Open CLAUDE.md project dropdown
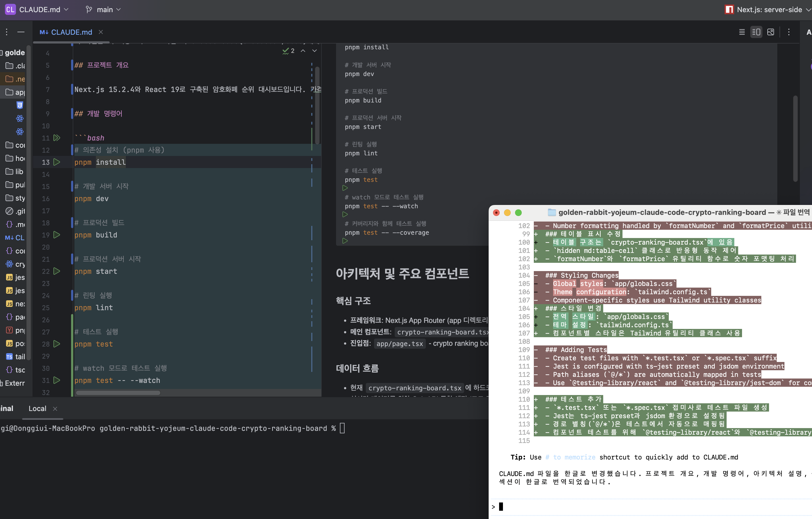Viewport: 812px width, 519px height. [40, 9]
